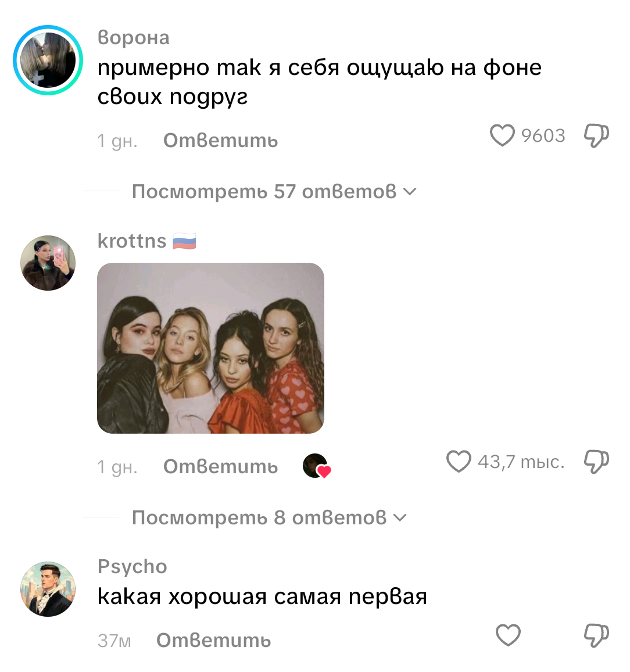Like the comment by Ворона
The width and height of the screenshot is (630, 672).
point(502,135)
